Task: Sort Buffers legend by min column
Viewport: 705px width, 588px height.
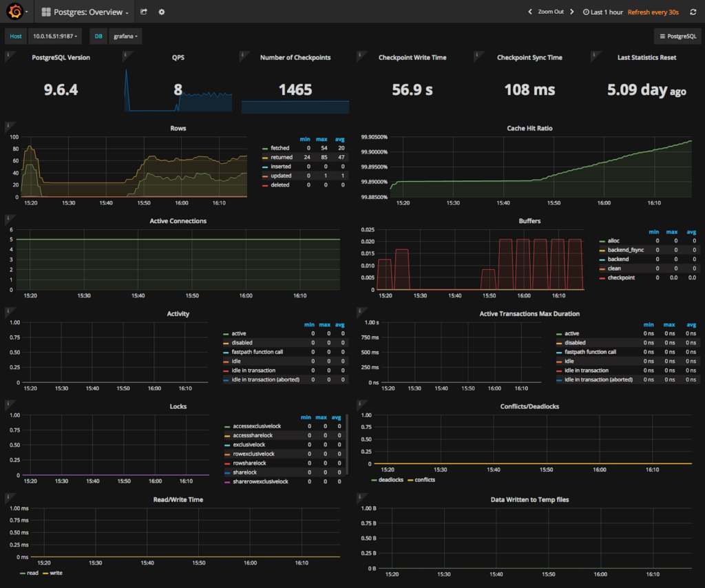Action: (654, 232)
